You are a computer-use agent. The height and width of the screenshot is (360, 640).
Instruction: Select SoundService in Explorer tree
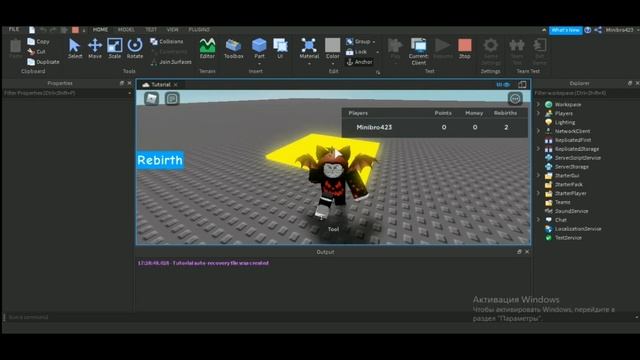(571, 211)
